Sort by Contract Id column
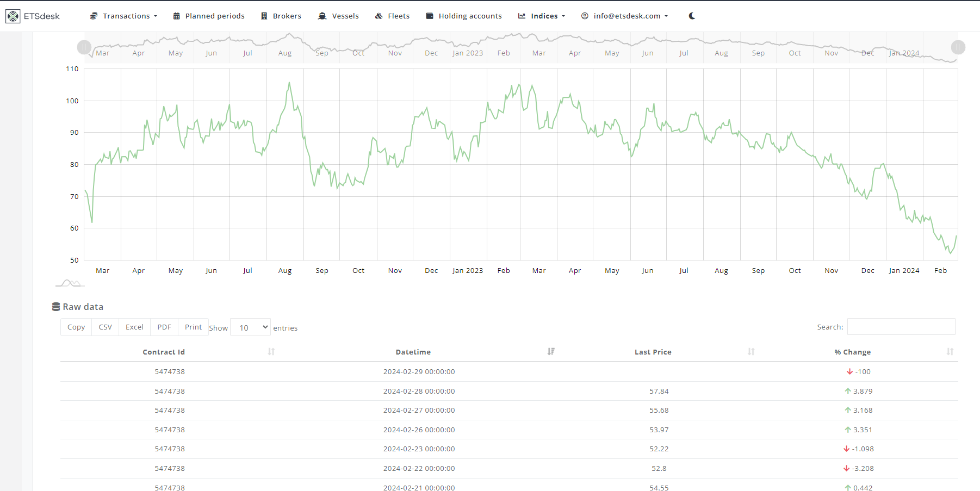The height and width of the screenshot is (491, 980). click(271, 352)
